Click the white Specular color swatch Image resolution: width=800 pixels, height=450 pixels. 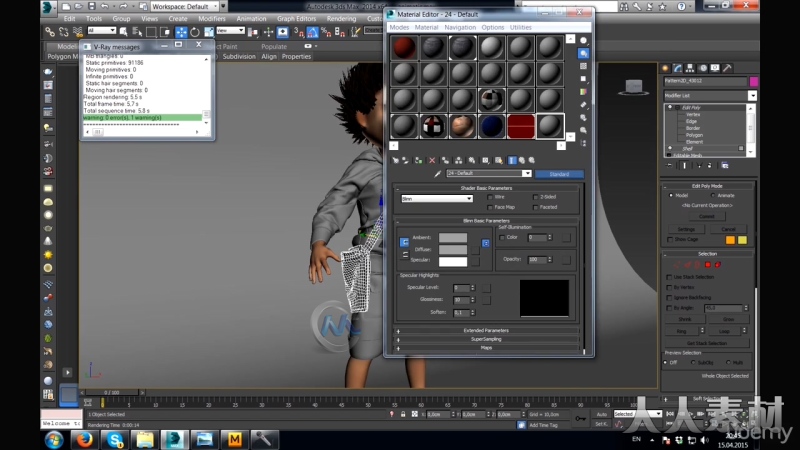453,261
